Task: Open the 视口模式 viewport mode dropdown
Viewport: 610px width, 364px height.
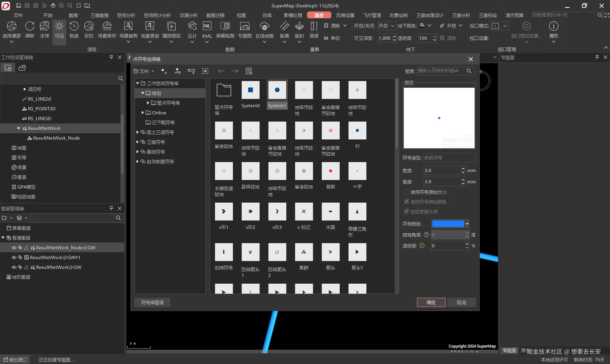Action: pos(499,26)
